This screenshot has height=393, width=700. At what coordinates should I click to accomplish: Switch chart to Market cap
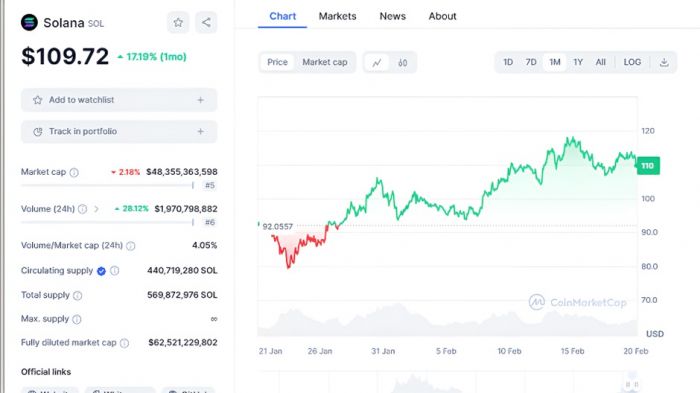point(325,62)
